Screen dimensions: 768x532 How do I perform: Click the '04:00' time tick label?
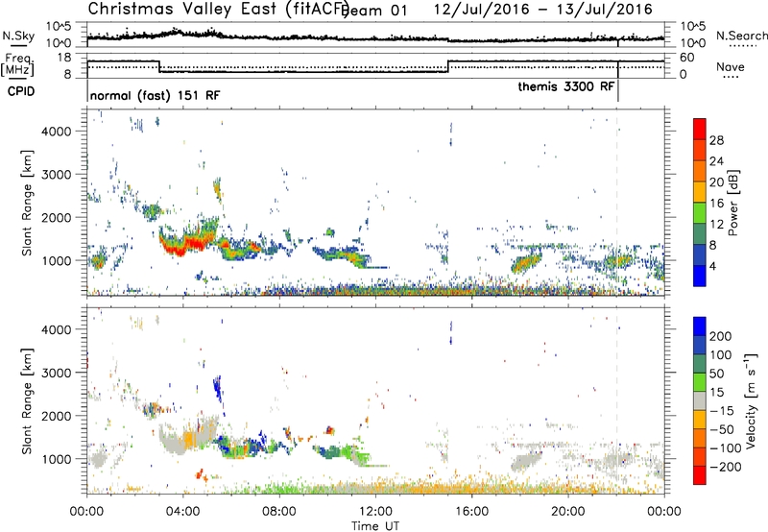182,511
